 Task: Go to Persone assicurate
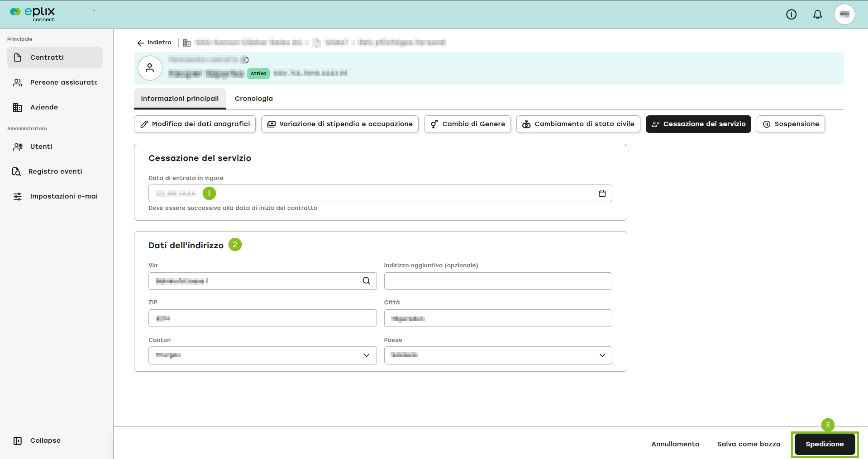click(55, 82)
